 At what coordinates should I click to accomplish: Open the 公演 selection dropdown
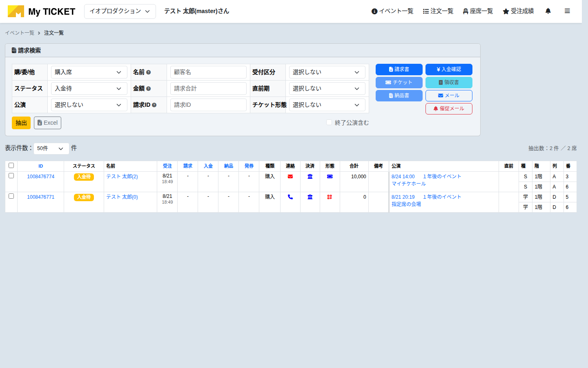pyautogui.click(x=89, y=105)
